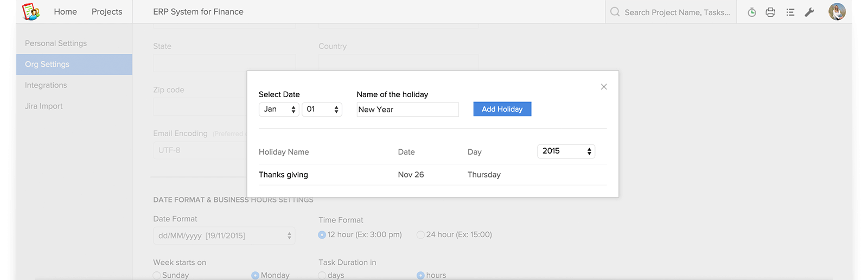The image size is (868, 280).
Task: Set task duration to days
Action: (322, 276)
